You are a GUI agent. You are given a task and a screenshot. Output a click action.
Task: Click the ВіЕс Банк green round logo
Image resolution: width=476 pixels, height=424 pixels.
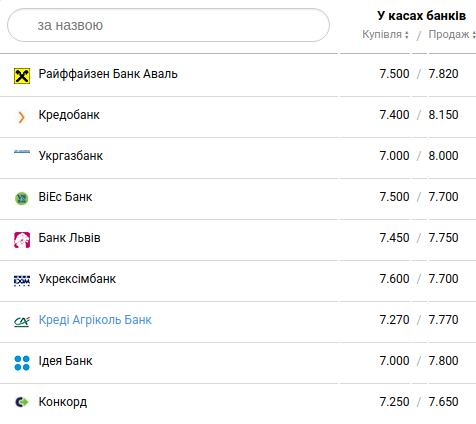22,199
